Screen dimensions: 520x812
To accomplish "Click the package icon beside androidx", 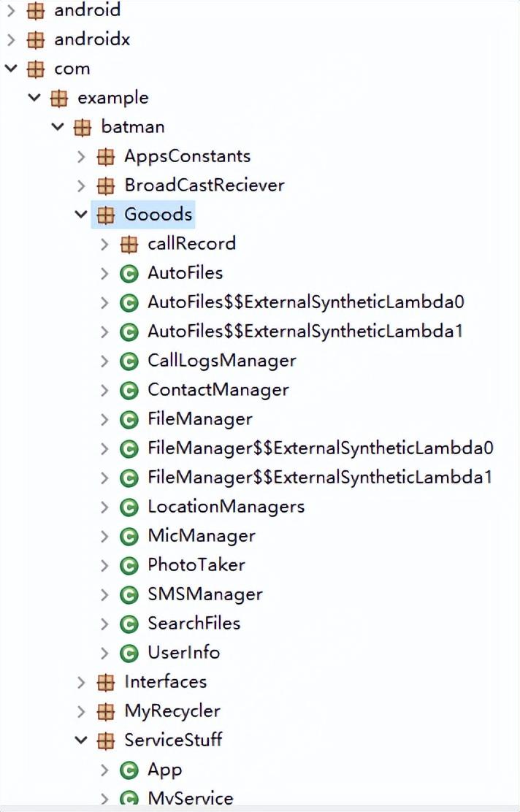I will pyautogui.click(x=35, y=39).
